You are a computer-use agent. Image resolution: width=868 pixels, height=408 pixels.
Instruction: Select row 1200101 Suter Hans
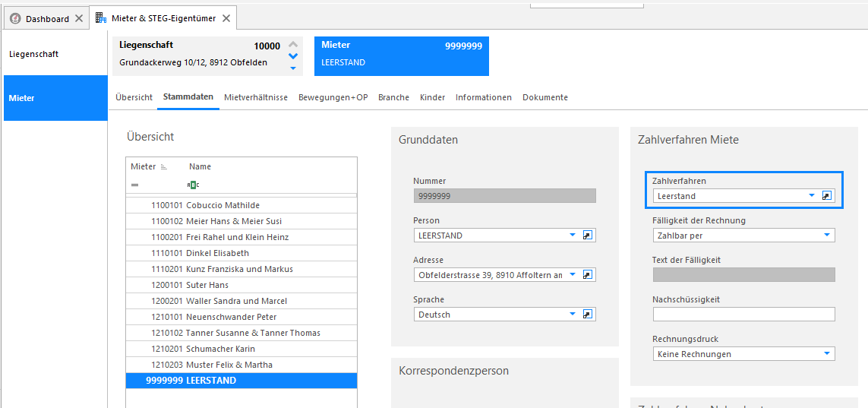point(241,285)
